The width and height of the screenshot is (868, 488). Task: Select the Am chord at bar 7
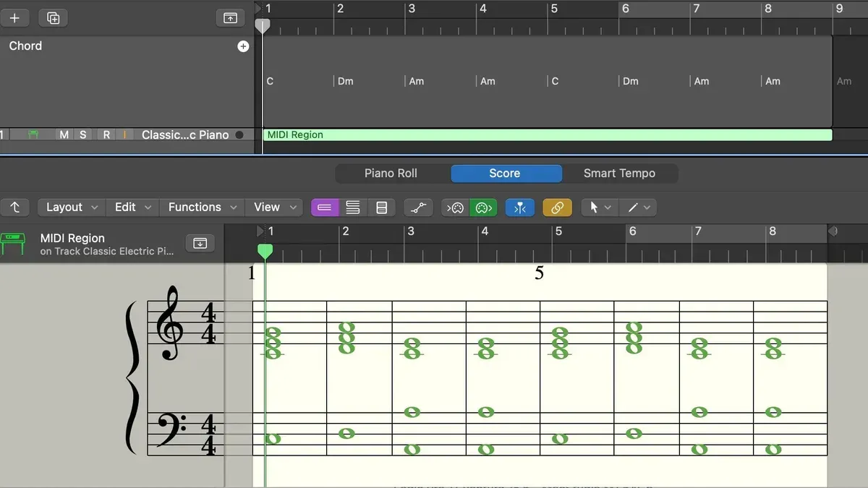tap(702, 81)
